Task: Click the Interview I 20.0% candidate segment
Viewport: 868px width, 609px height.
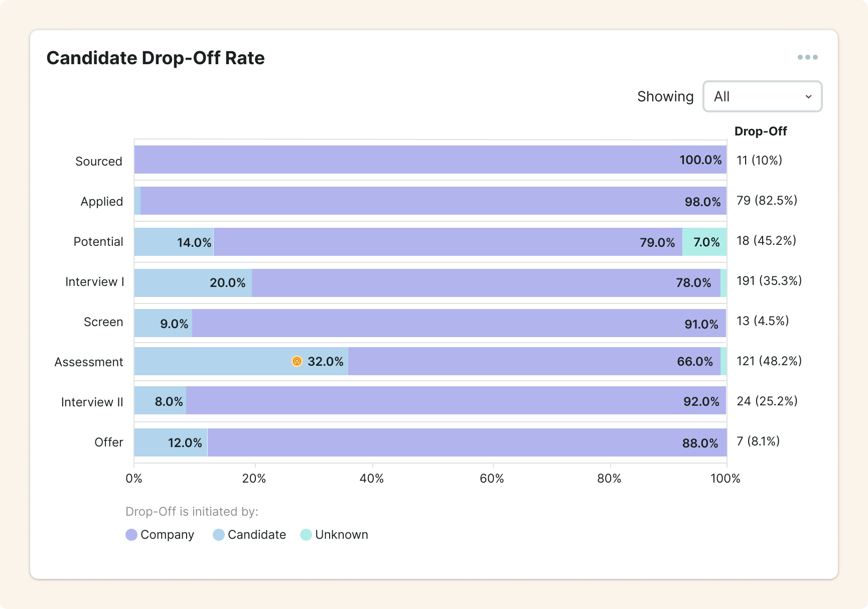Action: click(193, 283)
